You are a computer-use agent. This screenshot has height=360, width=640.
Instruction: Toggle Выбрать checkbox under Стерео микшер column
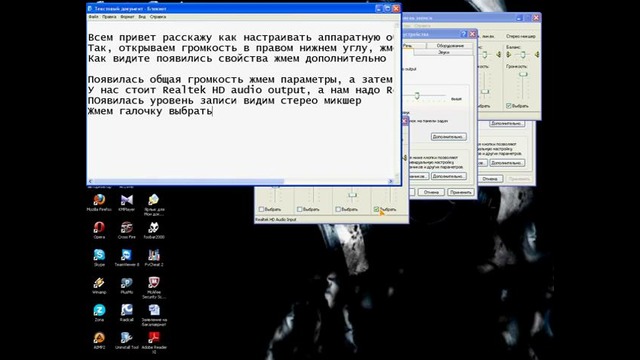click(x=509, y=106)
